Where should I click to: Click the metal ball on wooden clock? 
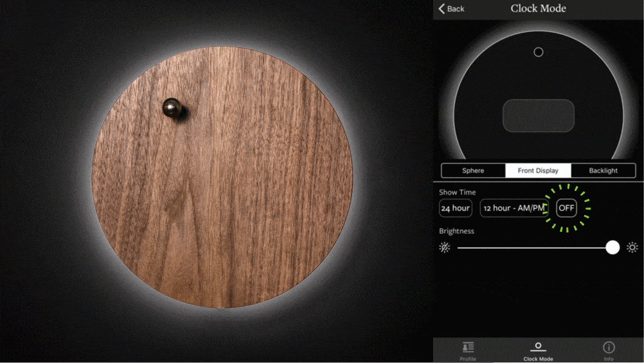(x=172, y=108)
